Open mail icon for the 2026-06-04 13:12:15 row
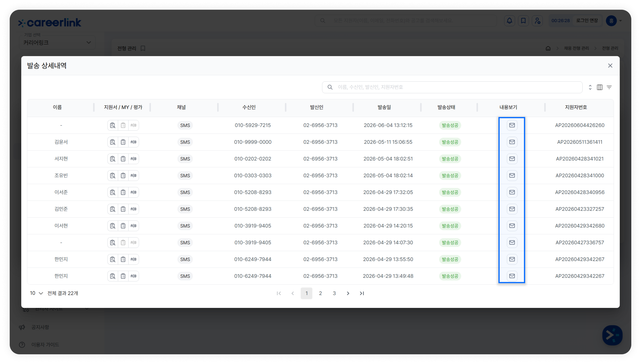This screenshot has height=364, width=641. (x=512, y=125)
